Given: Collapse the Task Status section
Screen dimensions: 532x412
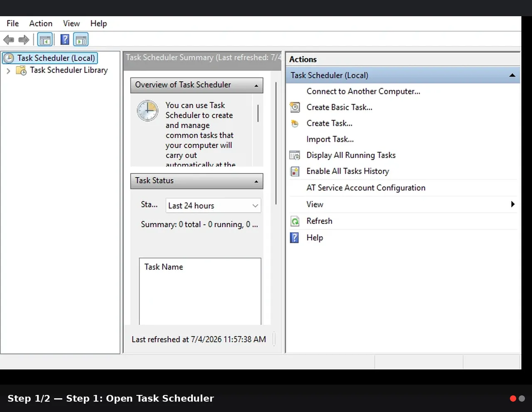Looking at the screenshot, I should pyautogui.click(x=256, y=181).
